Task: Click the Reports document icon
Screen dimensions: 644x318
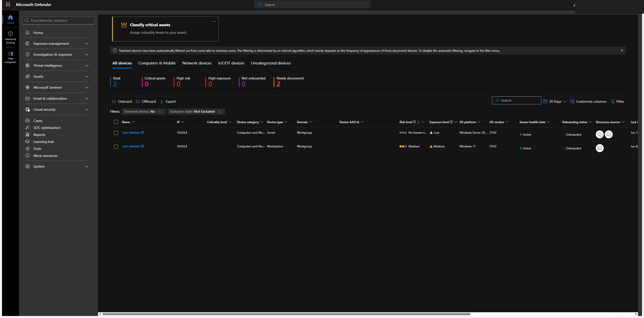Action: pos(27,134)
